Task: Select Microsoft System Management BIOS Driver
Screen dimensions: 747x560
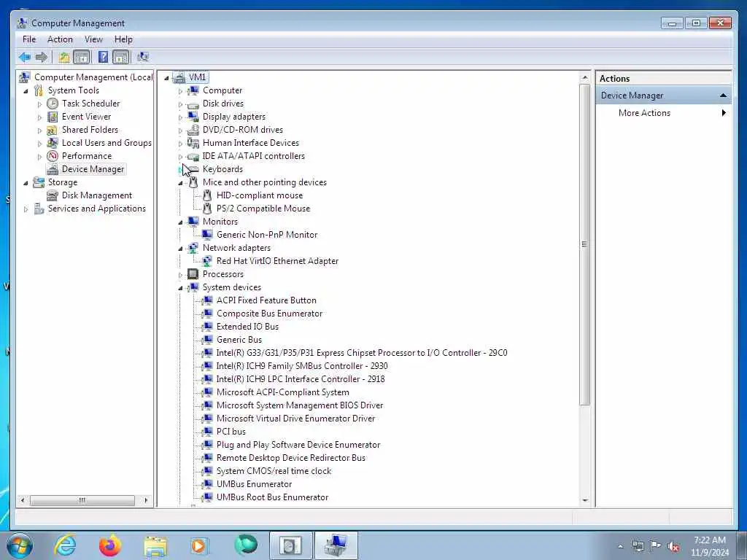Action: point(300,405)
